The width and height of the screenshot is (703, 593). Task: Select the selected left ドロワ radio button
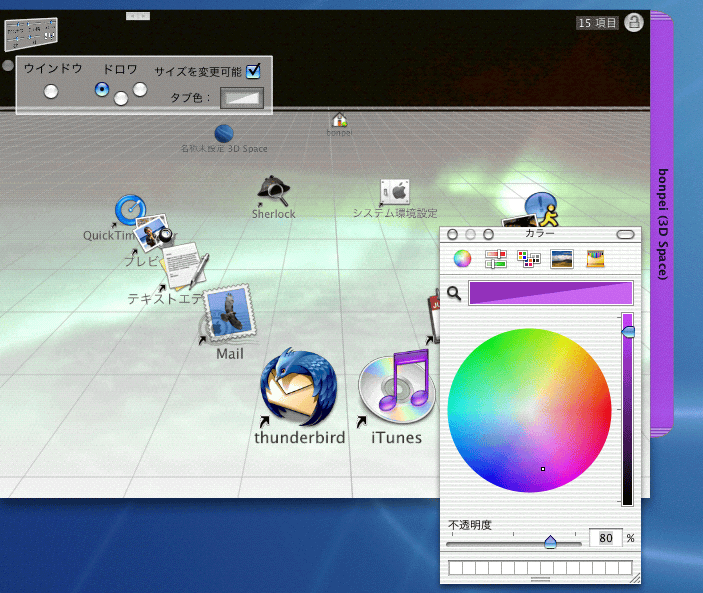tap(102, 89)
